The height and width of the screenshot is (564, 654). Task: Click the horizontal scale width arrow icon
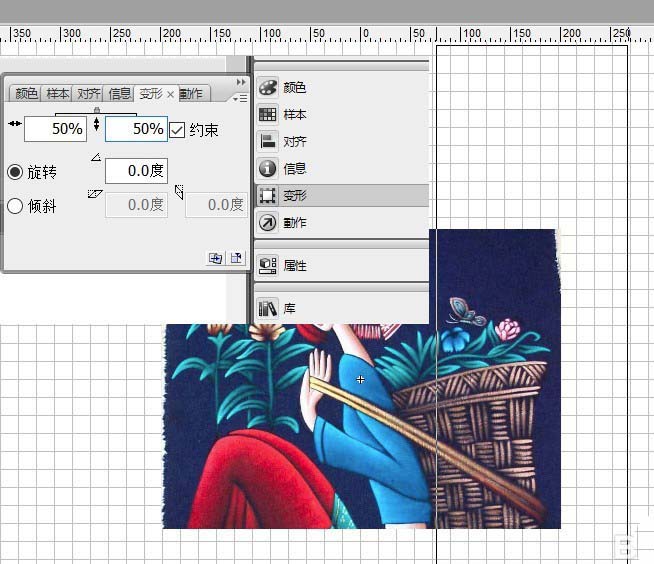click(x=15, y=123)
